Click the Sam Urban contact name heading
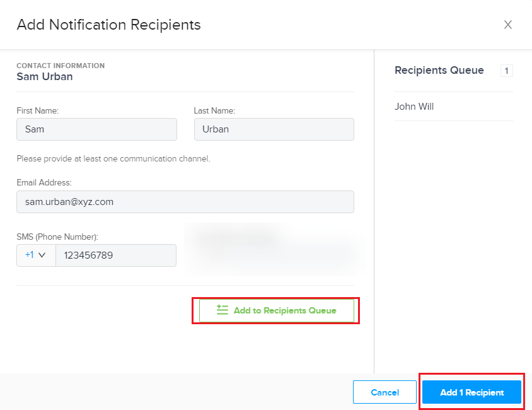Screen dimensions: 532x410 (x=45, y=77)
